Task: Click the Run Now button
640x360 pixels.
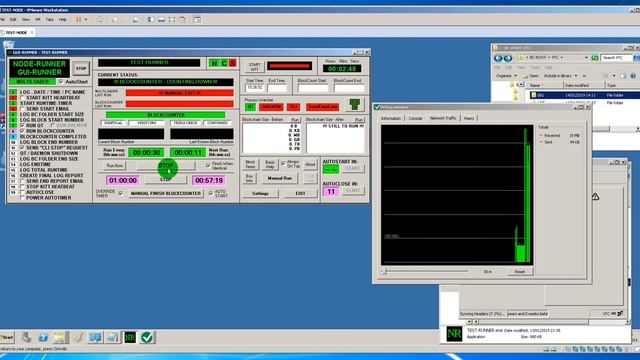Action: (115, 166)
